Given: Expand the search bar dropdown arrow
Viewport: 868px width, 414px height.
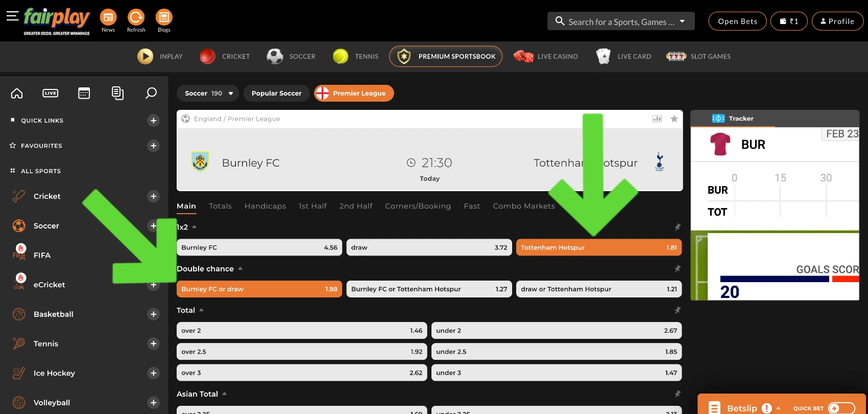Looking at the screenshot, I should [682, 21].
